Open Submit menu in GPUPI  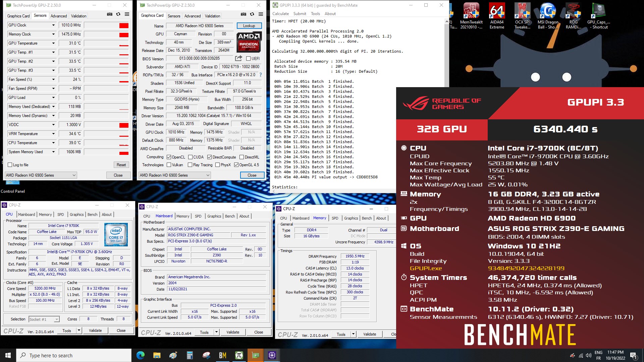300,14
